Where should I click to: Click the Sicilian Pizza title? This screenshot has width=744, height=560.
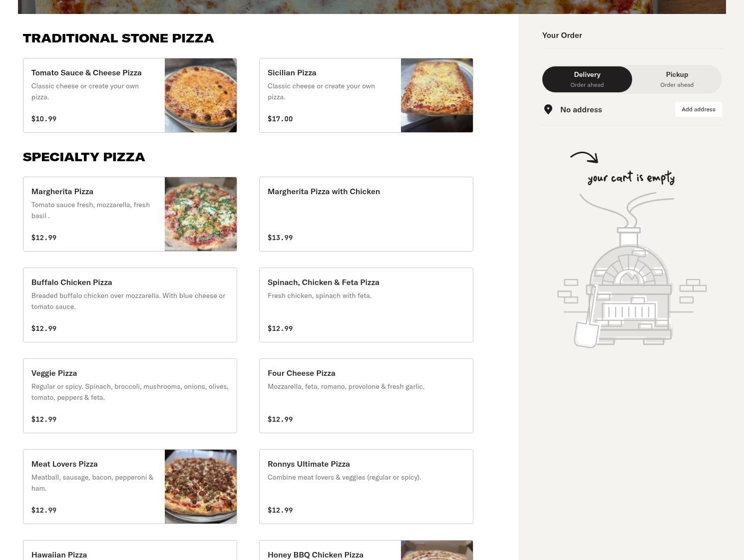coord(292,73)
